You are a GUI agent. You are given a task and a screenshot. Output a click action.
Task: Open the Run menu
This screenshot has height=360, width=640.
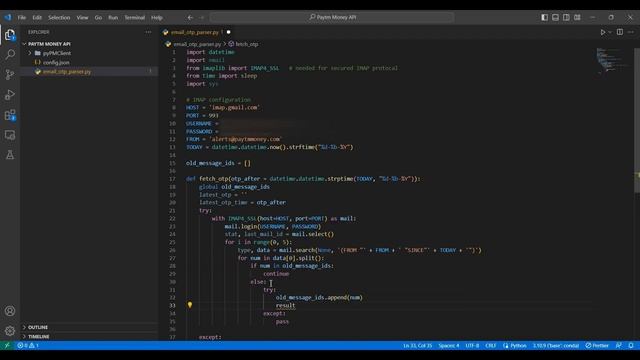point(113,18)
